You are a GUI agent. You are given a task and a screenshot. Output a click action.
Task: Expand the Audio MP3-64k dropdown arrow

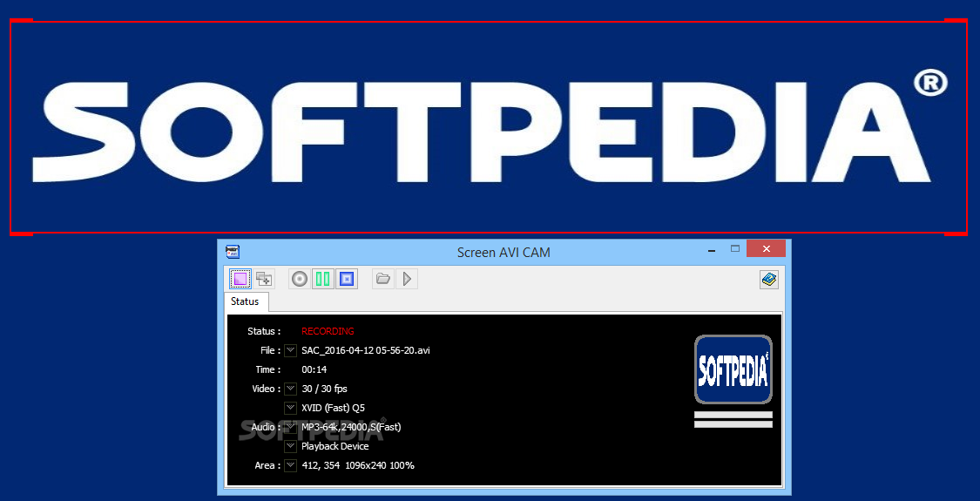click(x=290, y=427)
